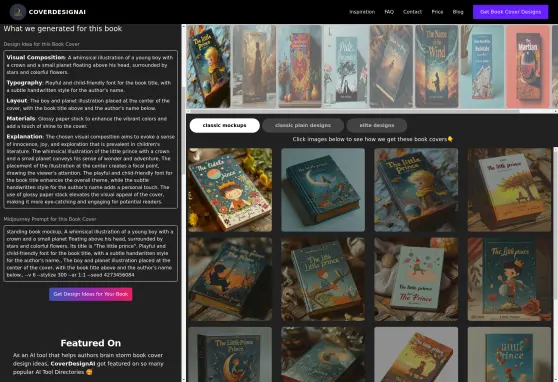Select the classic mockups tab

point(225,125)
